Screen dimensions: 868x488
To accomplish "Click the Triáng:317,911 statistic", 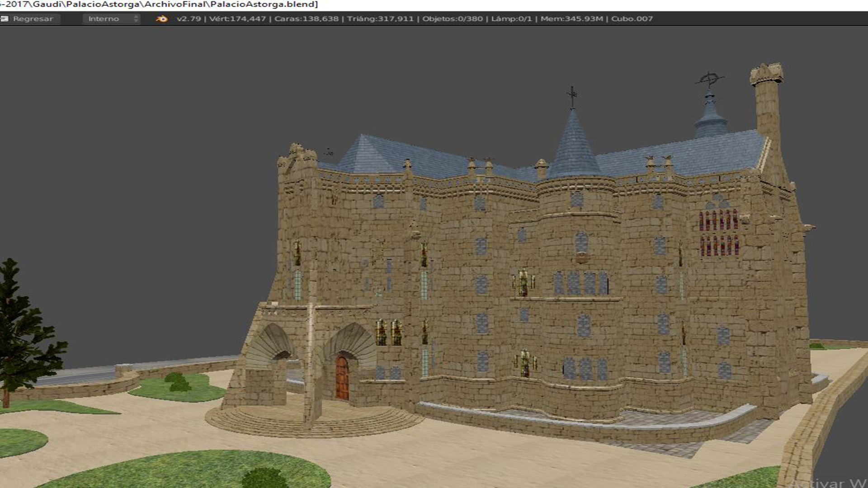I will click(380, 19).
